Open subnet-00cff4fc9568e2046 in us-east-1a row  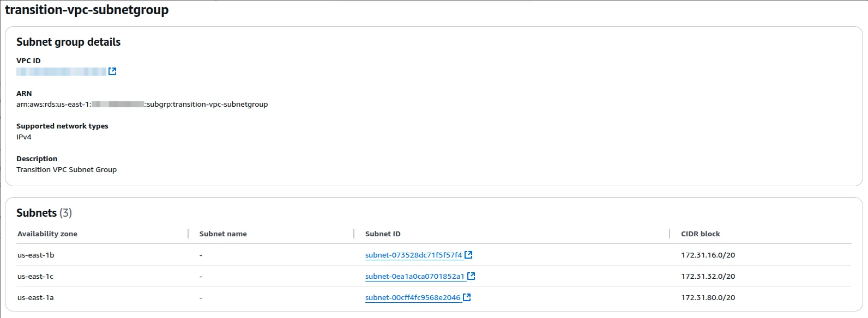(x=413, y=297)
